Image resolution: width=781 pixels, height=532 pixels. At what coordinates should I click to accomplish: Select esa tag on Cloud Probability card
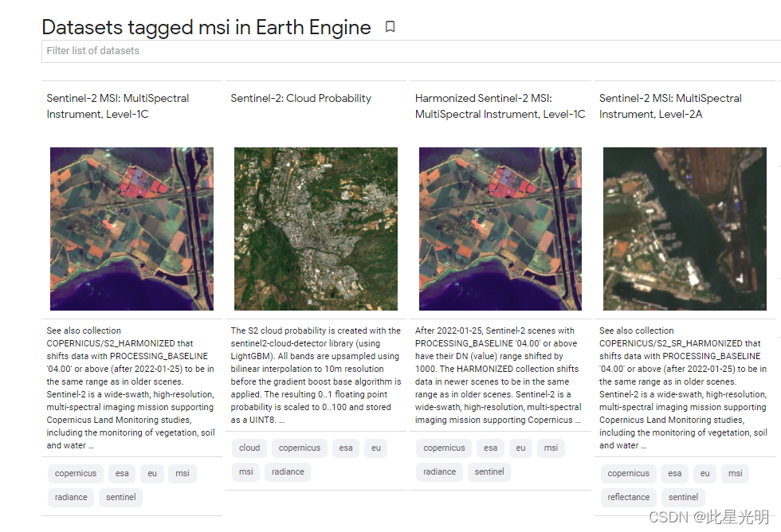coord(346,448)
